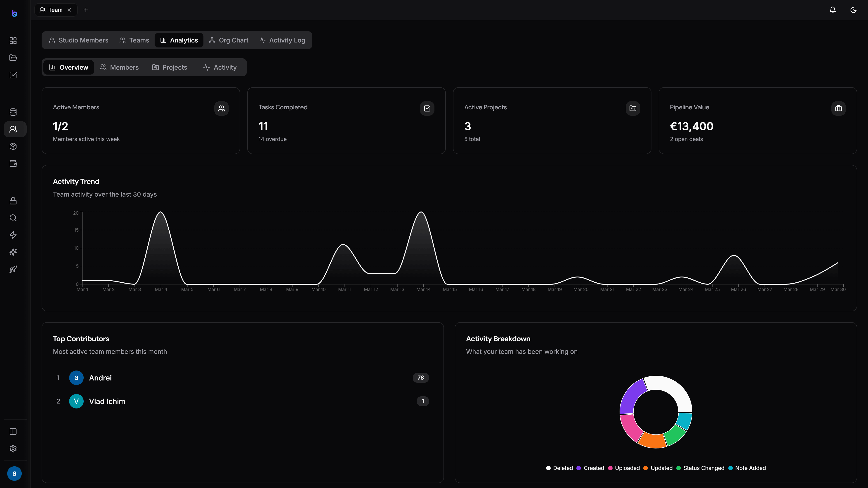Click the Activity Trend heading
Screen dimensions: 868x488
pos(76,181)
